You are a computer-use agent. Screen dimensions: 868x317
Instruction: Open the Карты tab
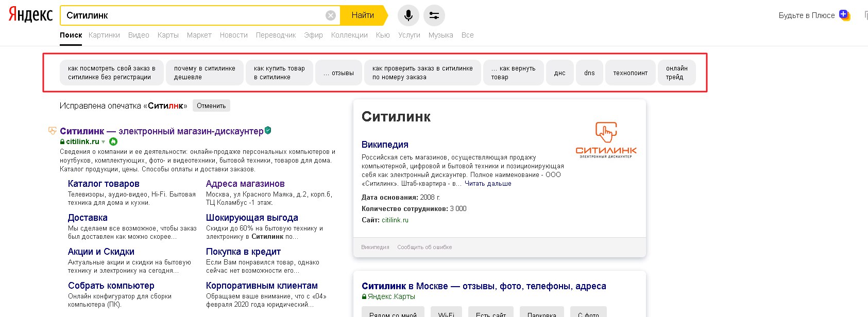tap(168, 35)
